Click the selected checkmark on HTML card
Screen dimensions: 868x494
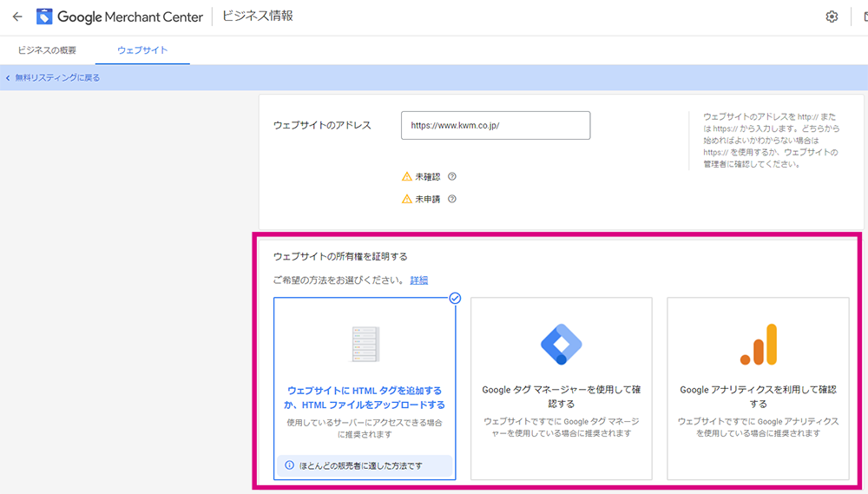pyautogui.click(x=455, y=298)
